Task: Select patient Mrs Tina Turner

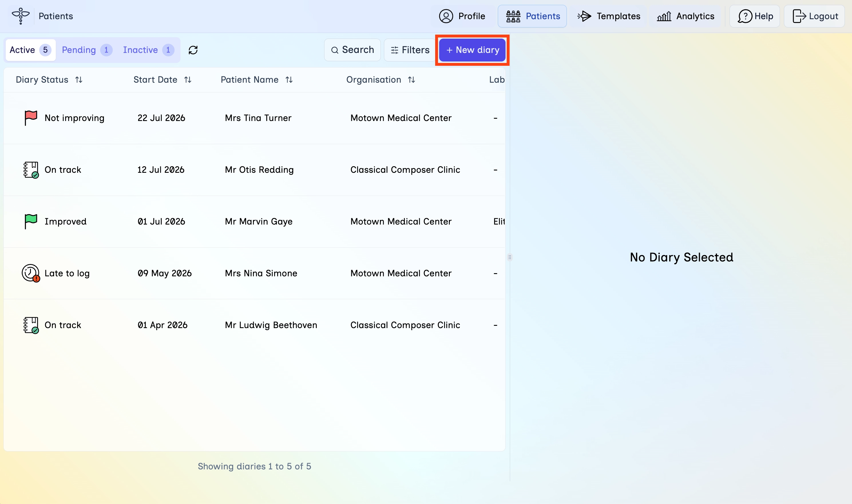Action: click(x=258, y=118)
